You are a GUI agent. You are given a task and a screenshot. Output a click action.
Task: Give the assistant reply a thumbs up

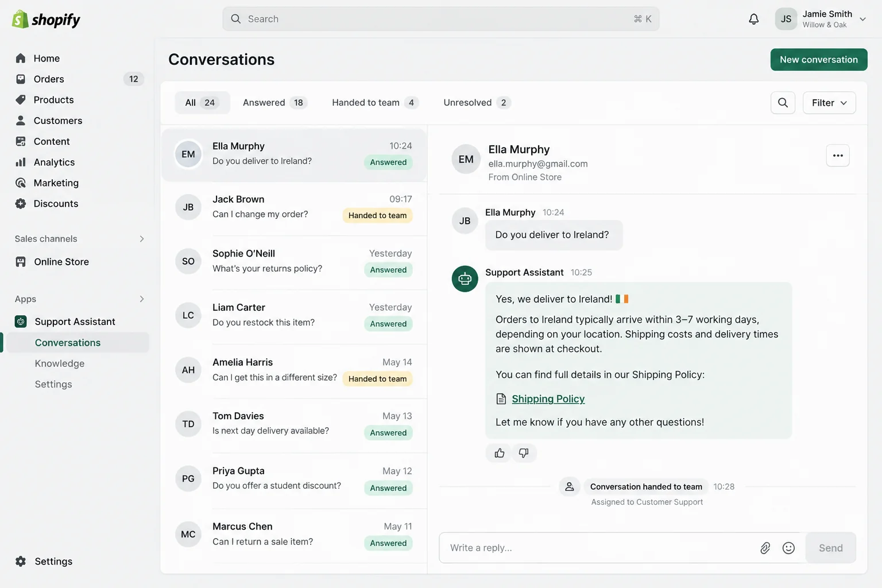click(500, 453)
